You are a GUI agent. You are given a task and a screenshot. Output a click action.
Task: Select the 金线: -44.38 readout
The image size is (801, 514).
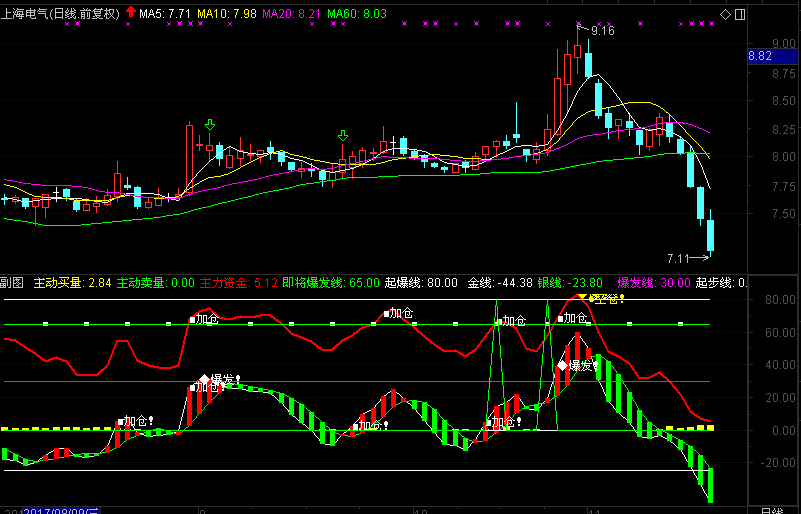(x=500, y=283)
